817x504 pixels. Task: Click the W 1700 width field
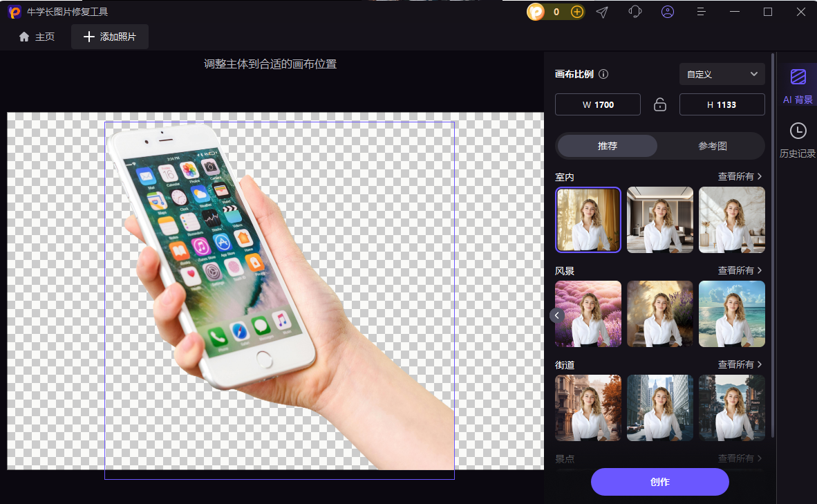pos(598,105)
